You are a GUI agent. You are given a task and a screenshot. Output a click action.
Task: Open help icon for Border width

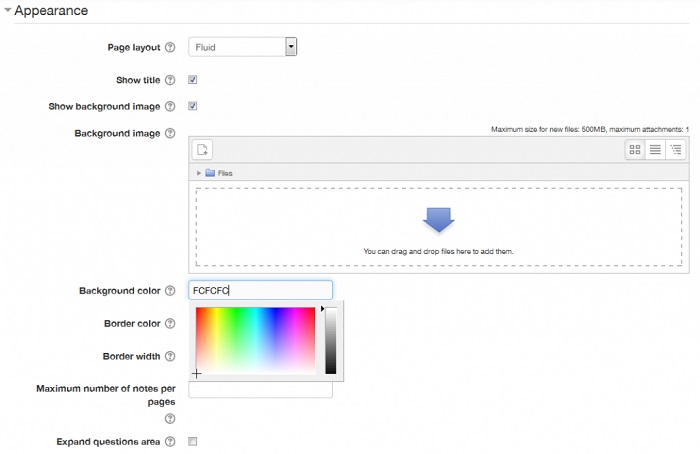170,356
